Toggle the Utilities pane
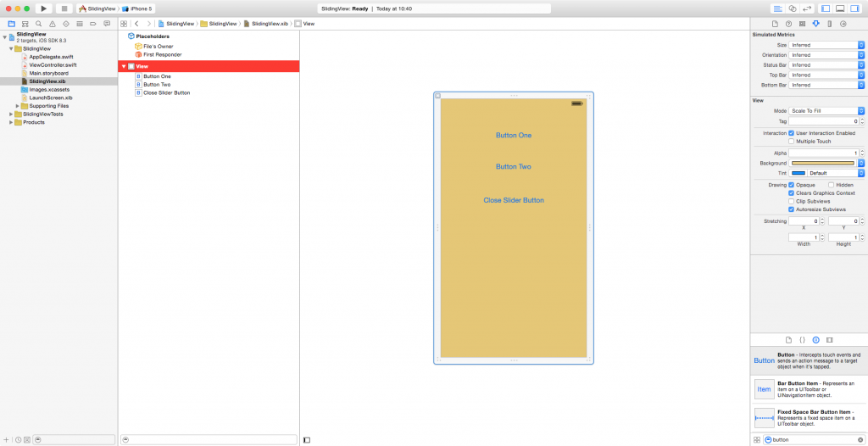 pyautogui.click(x=854, y=8)
